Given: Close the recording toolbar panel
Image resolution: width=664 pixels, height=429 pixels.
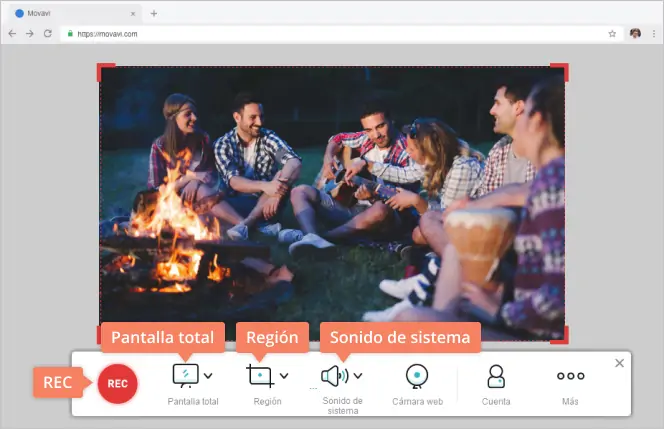Looking at the screenshot, I should click(x=620, y=363).
